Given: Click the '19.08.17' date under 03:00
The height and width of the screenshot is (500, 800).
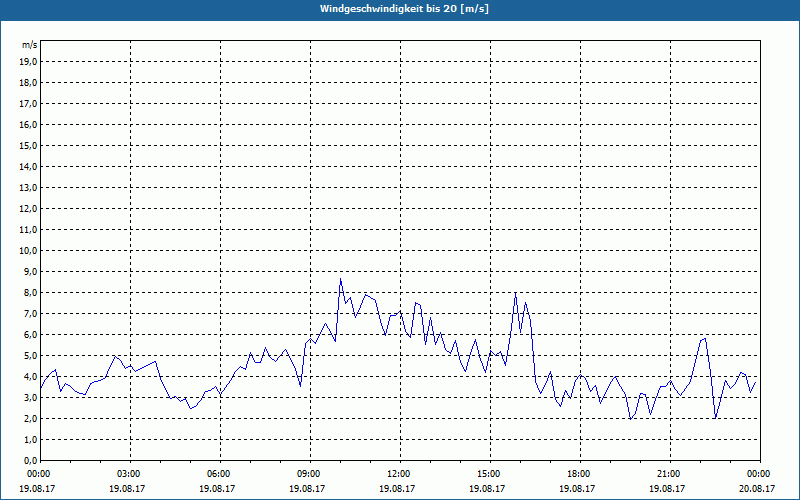Looking at the screenshot, I should [x=127, y=488].
